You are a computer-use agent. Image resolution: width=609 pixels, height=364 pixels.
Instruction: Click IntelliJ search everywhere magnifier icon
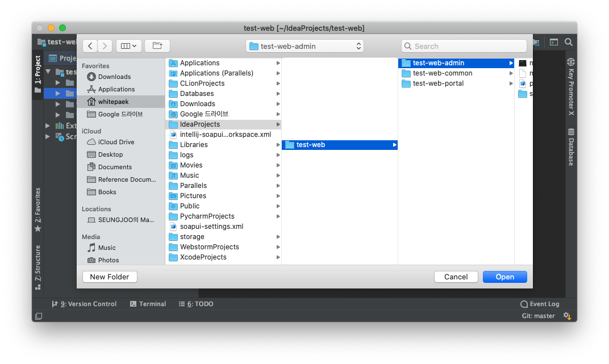(x=569, y=42)
